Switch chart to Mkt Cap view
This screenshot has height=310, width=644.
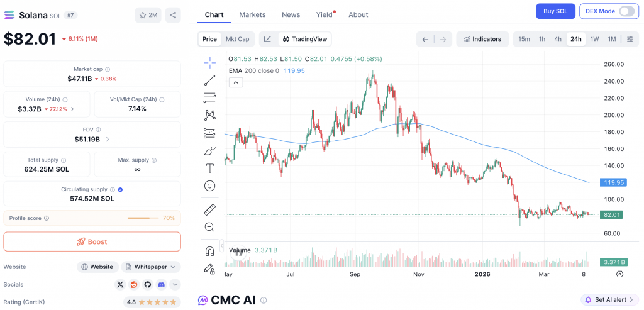point(237,39)
